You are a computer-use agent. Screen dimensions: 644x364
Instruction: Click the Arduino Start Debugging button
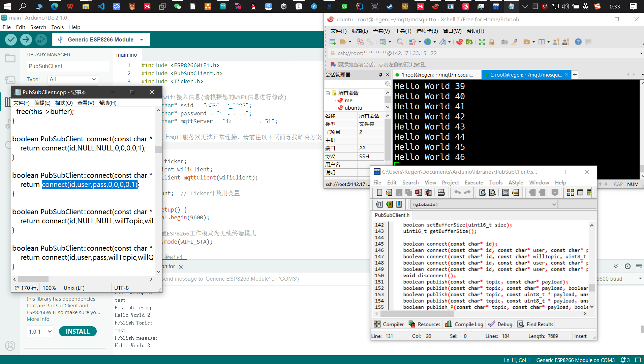click(41, 40)
